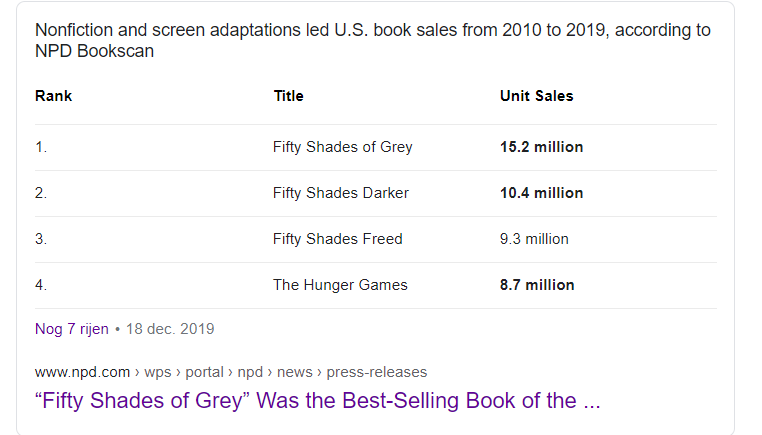The width and height of the screenshot is (762, 435).
Task: Click the 10.4 million sales value
Action: pos(541,193)
